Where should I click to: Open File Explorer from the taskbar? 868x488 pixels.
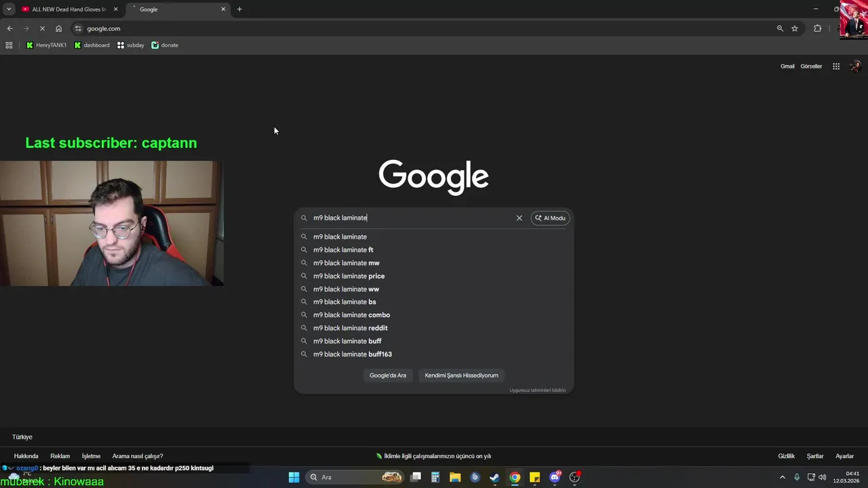[455, 477]
